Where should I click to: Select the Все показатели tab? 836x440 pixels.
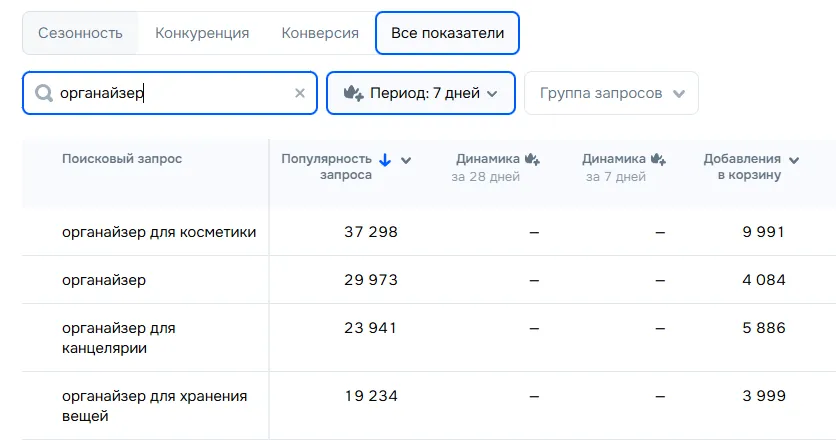pyautogui.click(x=447, y=33)
